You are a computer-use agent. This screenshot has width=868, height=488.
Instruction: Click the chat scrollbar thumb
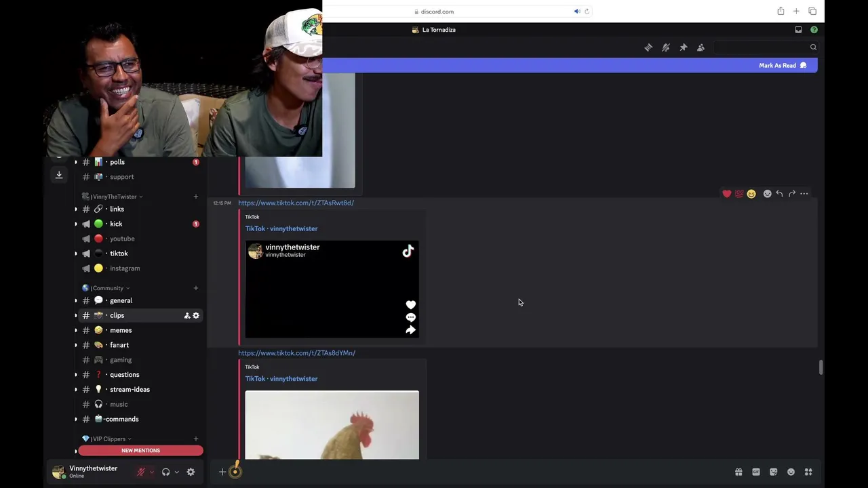[x=821, y=367]
